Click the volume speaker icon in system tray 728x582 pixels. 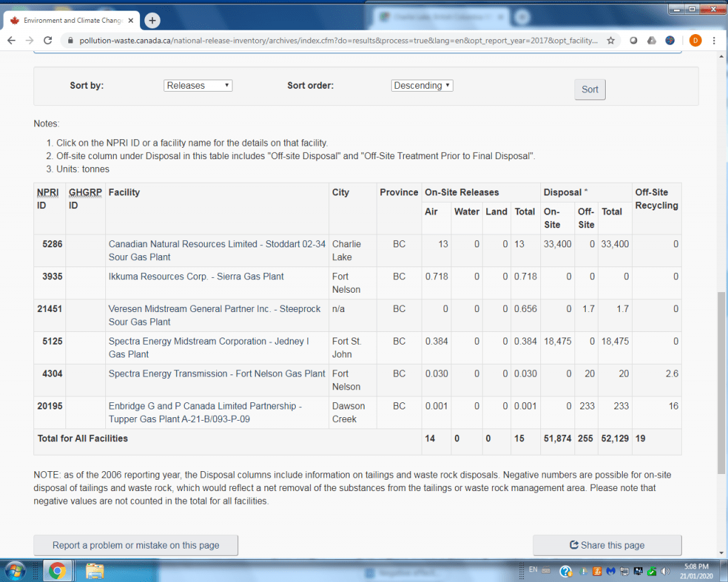(665, 571)
